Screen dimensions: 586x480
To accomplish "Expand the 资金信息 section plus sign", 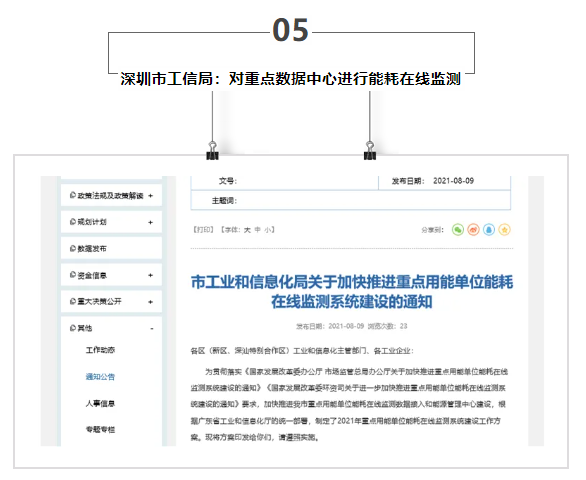I will click(x=151, y=275).
